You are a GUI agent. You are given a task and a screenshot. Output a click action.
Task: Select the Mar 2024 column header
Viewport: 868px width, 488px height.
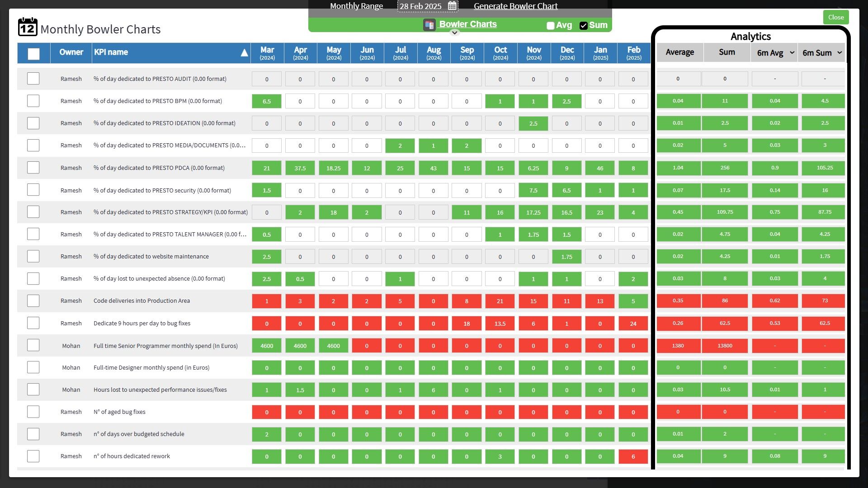[267, 53]
